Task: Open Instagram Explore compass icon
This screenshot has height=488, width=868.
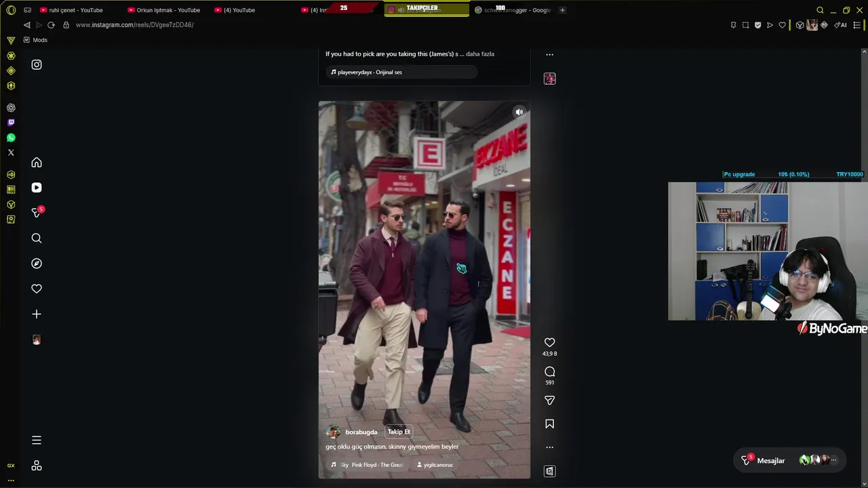Action: coord(37,264)
